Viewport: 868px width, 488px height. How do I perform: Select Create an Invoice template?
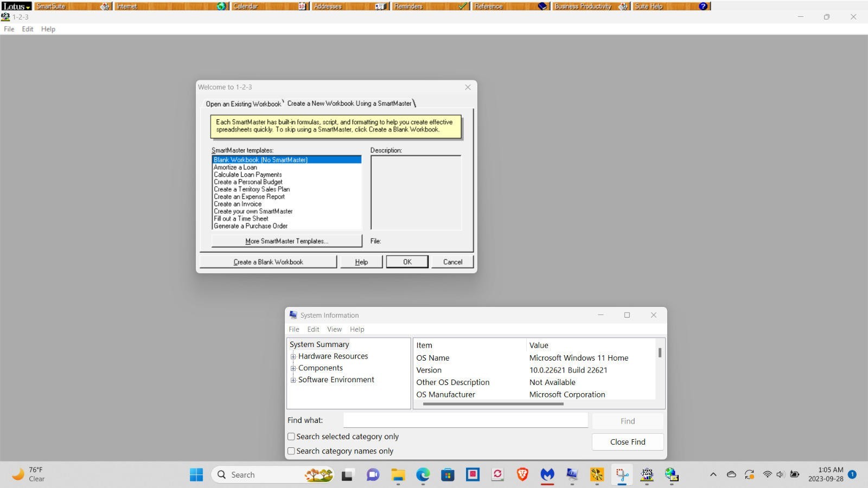click(238, 204)
